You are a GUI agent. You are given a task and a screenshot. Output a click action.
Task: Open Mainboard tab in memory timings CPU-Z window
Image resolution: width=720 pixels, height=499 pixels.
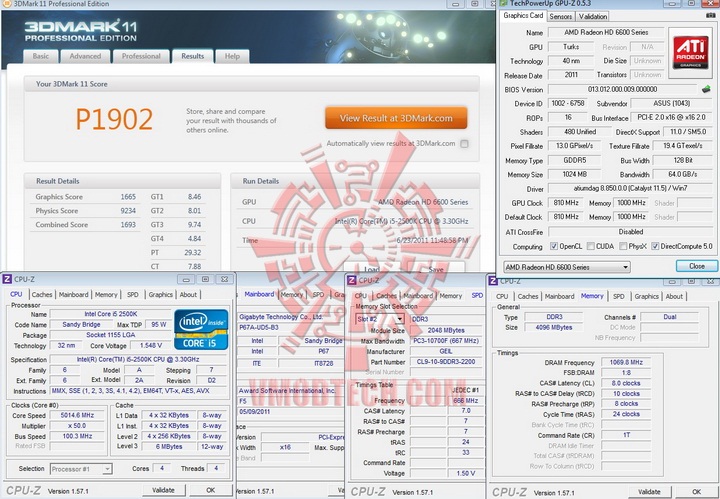coord(559,297)
